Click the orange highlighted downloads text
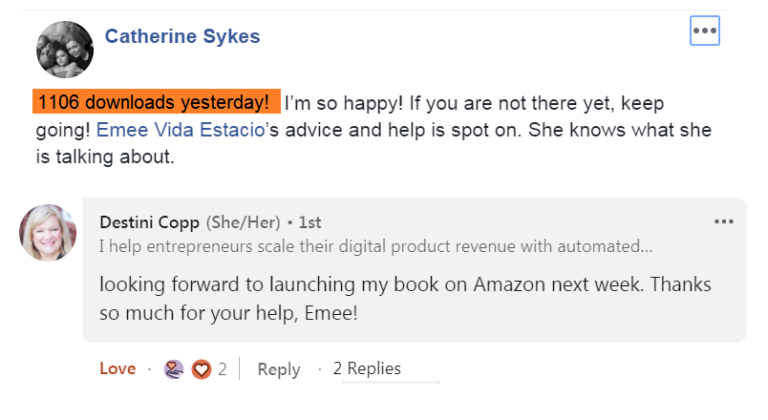Image resolution: width=768 pixels, height=420 pixels. coord(155,102)
